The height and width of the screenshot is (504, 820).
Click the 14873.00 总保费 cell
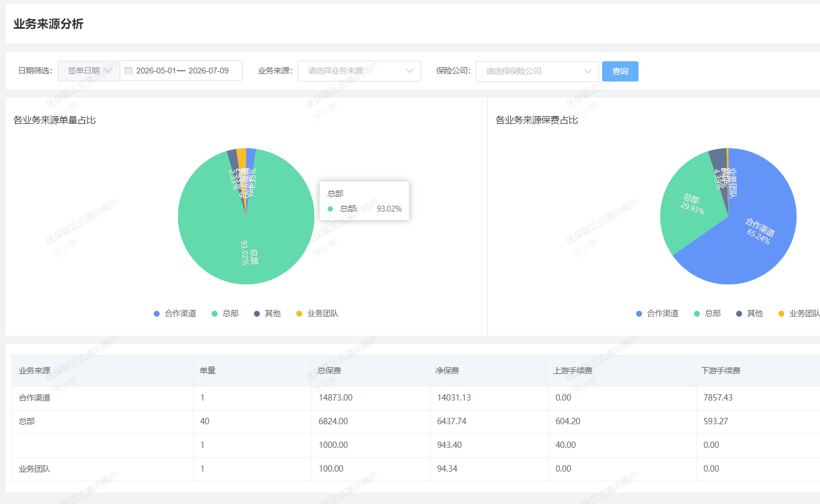coord(370,398)
